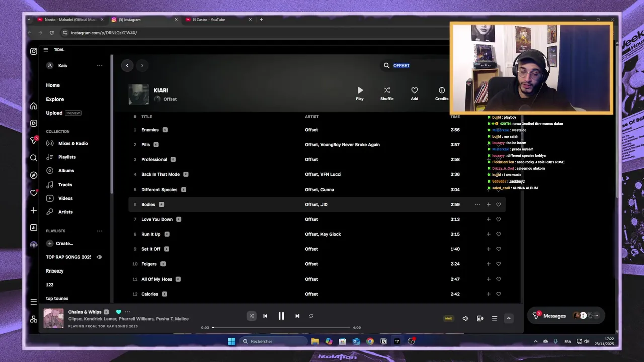Open Explore in TIDAL sidebar
The image size is (644, 362).
point(55,99)
